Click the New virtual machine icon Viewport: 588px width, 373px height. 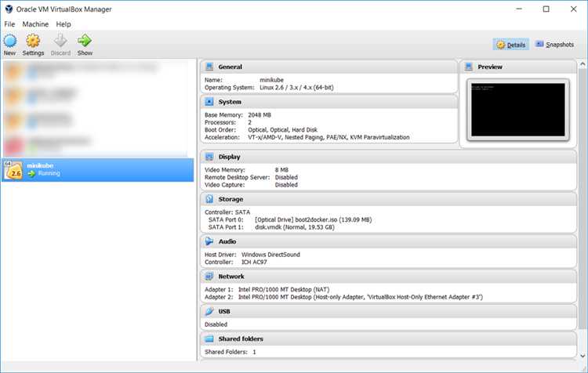9,41
